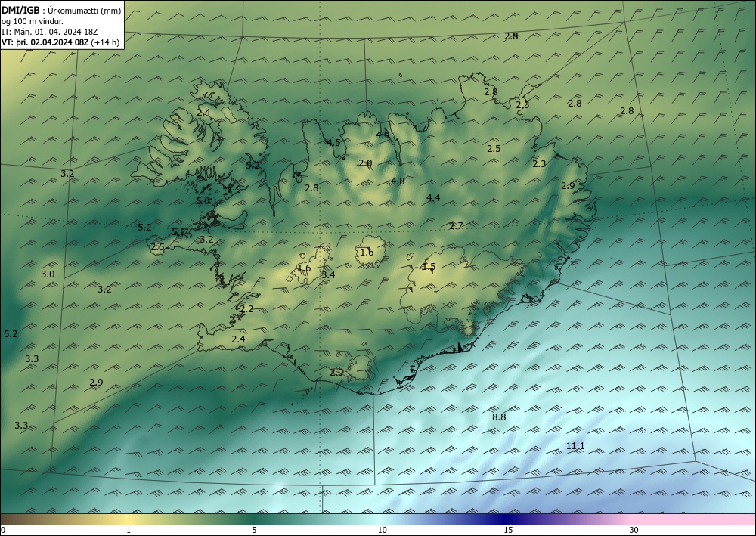
Task: Click the 1.5 value on the large glacier
Action: click(x=429, y=267)
